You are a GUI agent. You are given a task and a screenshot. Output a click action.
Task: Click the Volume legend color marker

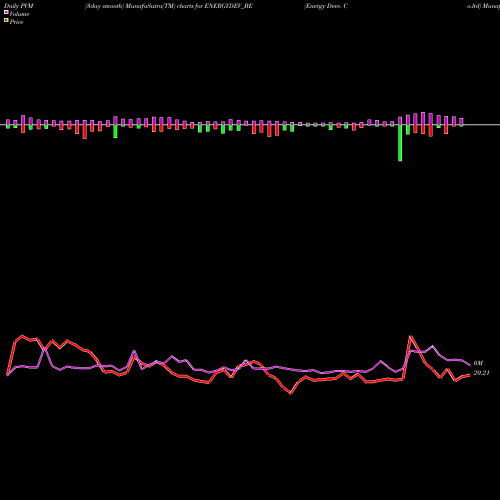point(6,13)
